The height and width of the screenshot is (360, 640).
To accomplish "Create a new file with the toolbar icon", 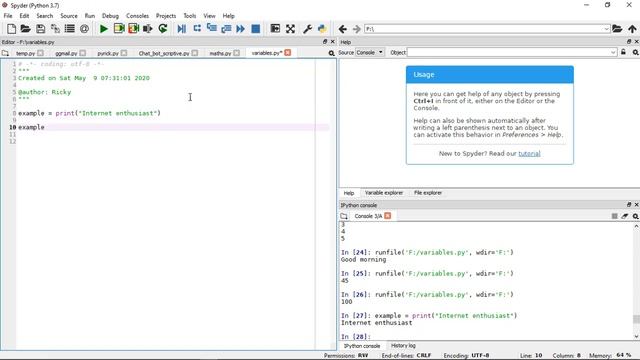I will pos(11,29).
